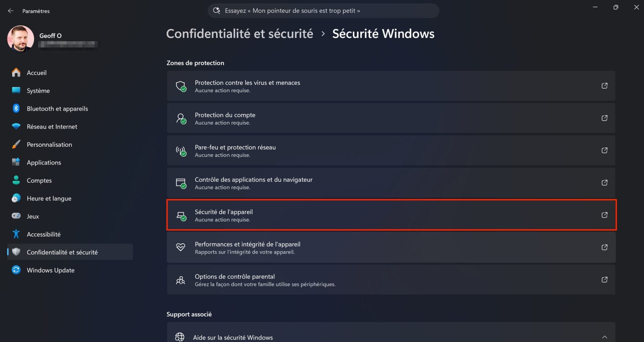
Task: Click the virus protection shield icon
Action: [181, 86]
